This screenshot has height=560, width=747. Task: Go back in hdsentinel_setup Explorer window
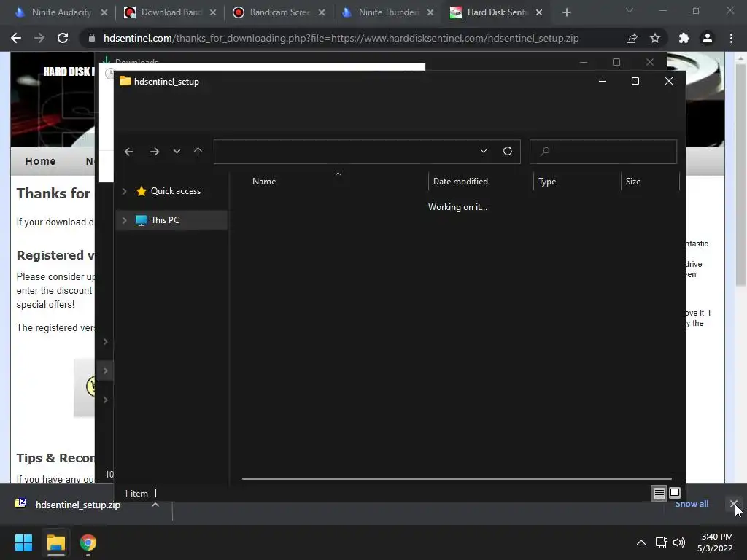point(128,152)
